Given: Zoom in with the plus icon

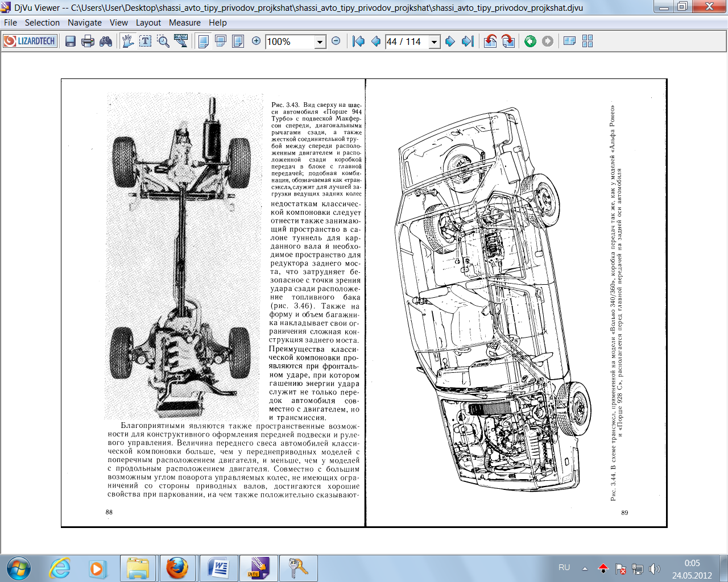Looking at the screenshot, I should click(256, 41).
